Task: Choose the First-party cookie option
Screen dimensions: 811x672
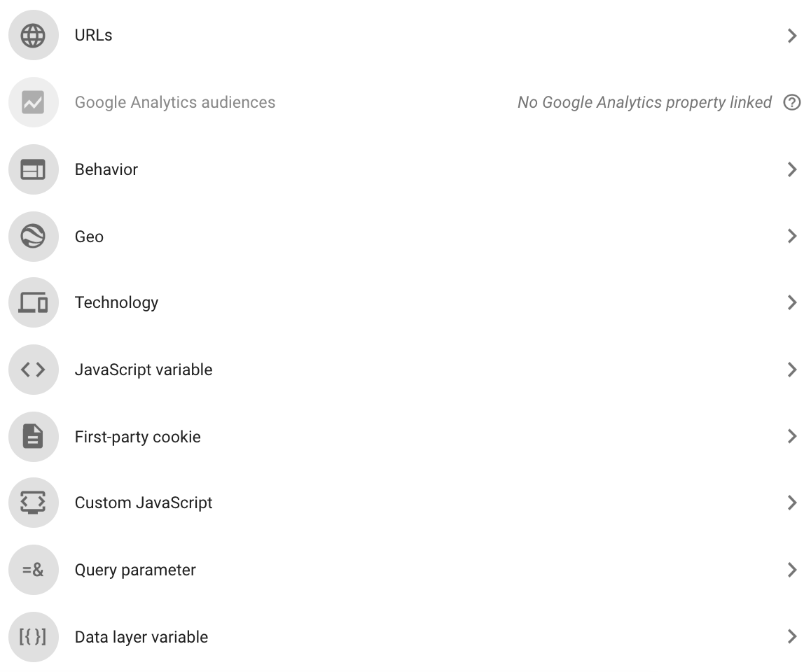Action: 137,437
